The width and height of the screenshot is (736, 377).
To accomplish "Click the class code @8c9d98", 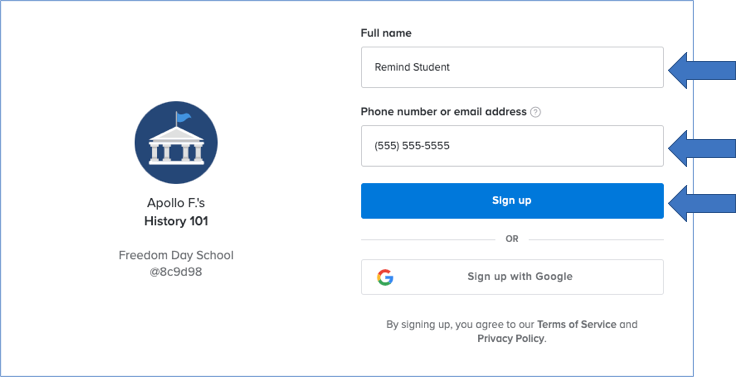I will coord(176,272).
